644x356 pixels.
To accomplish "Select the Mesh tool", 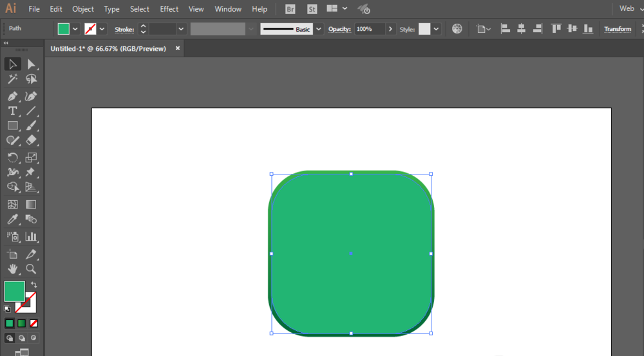I will click(x=13, y=205).
